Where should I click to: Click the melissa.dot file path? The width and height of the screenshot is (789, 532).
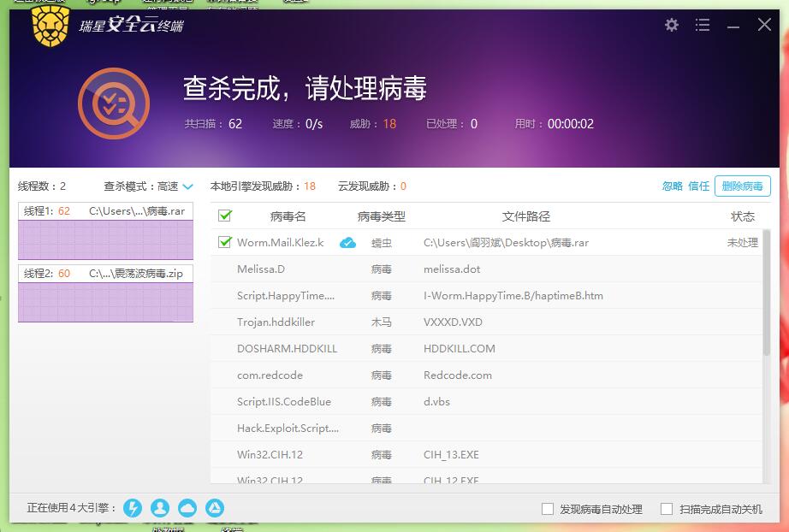[452, 269]
